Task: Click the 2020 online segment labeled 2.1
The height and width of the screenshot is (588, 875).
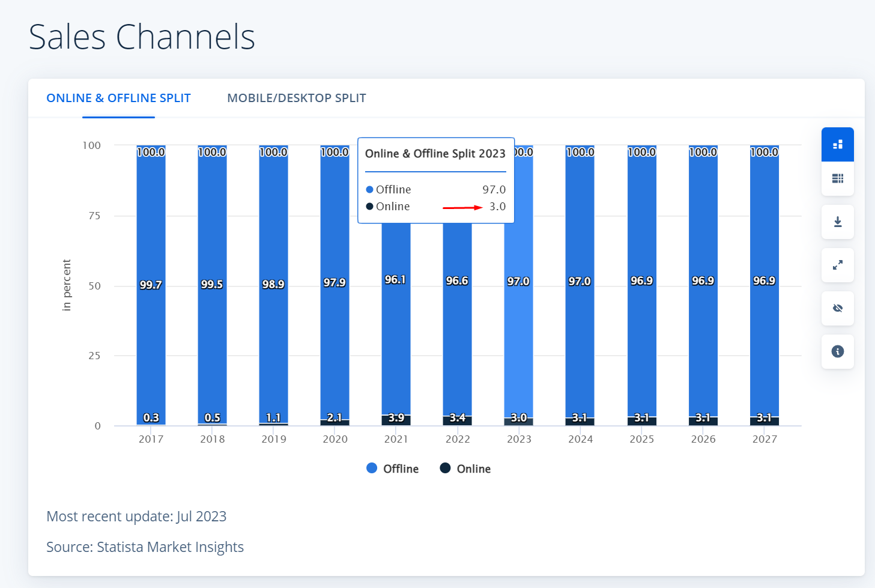Action: click(x=335, y=422)
